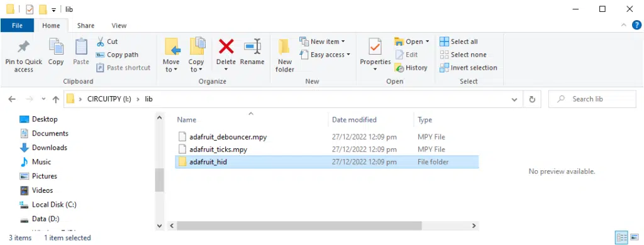Click the History icon
The image size is (644, 245).
click(x=399, y=68)
